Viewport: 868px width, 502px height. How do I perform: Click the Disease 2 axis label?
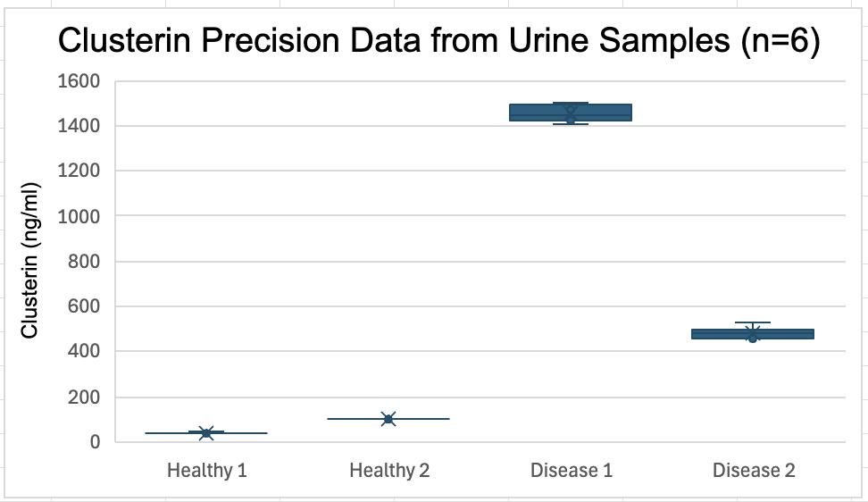coord(754,470)
